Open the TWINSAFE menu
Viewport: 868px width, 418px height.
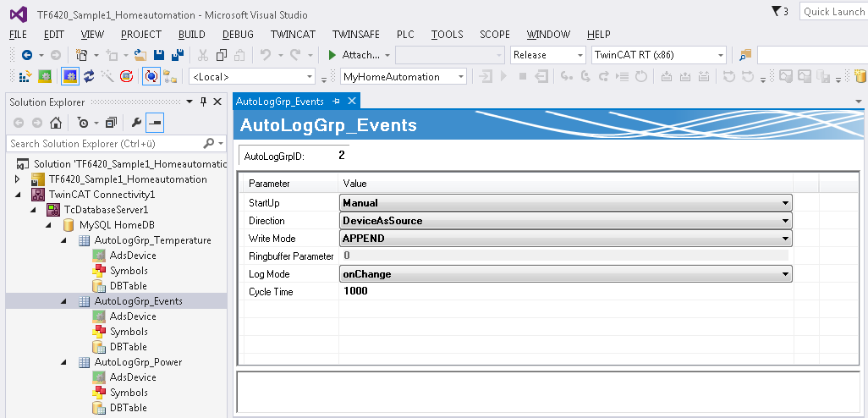(356, 35)
